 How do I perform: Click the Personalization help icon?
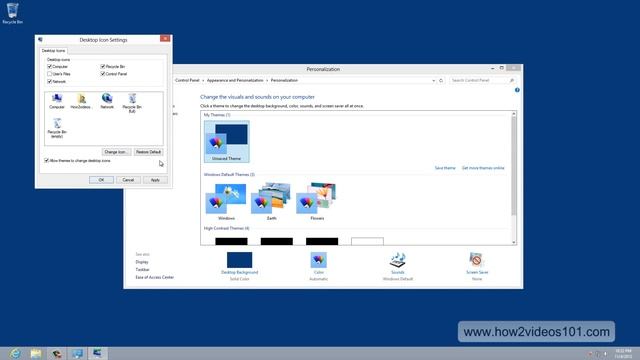tap(517, 90)
